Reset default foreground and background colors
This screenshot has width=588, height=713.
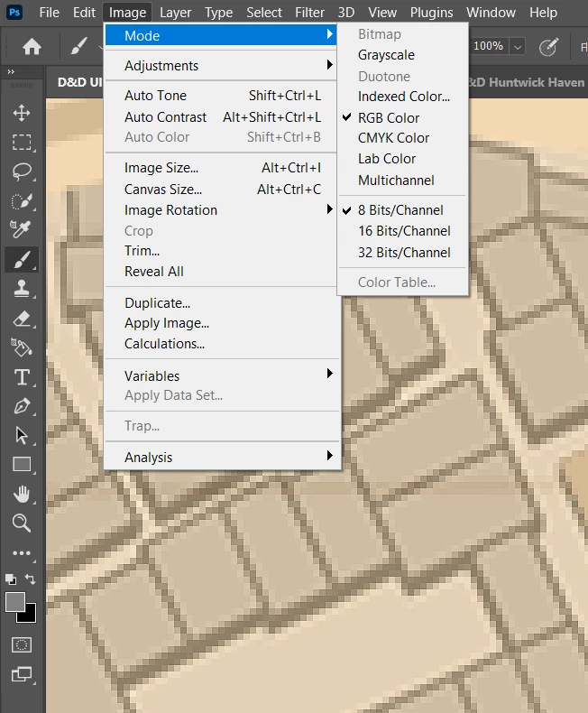pos(11,579)
